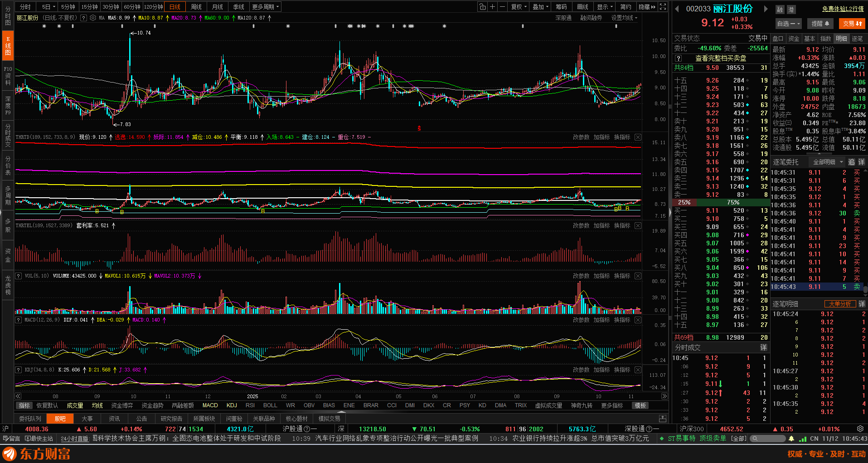This screenshot has width=868, height=463.
Task: Open 叠加 overlay dropdown
Action: coord(540,7)
